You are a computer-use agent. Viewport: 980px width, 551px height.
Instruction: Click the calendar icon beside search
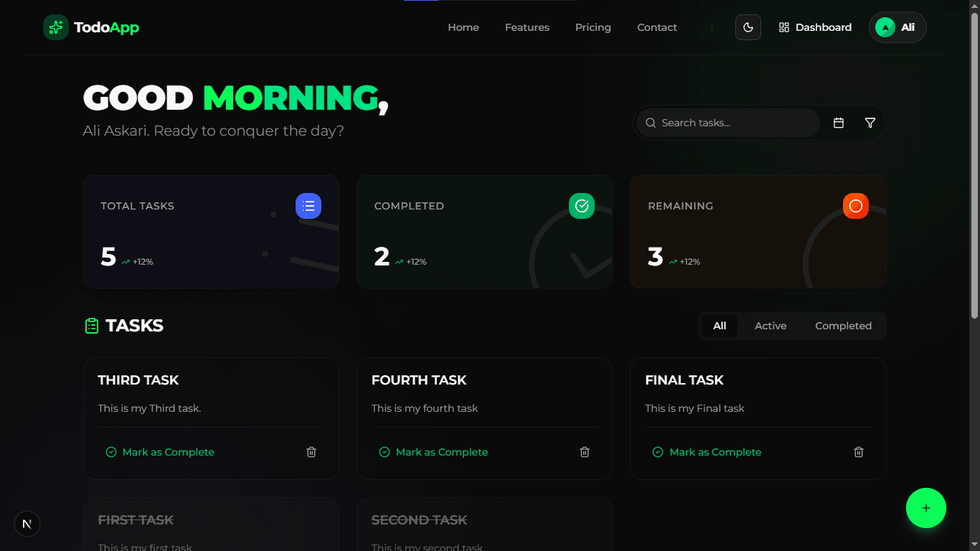coord(839,123)
